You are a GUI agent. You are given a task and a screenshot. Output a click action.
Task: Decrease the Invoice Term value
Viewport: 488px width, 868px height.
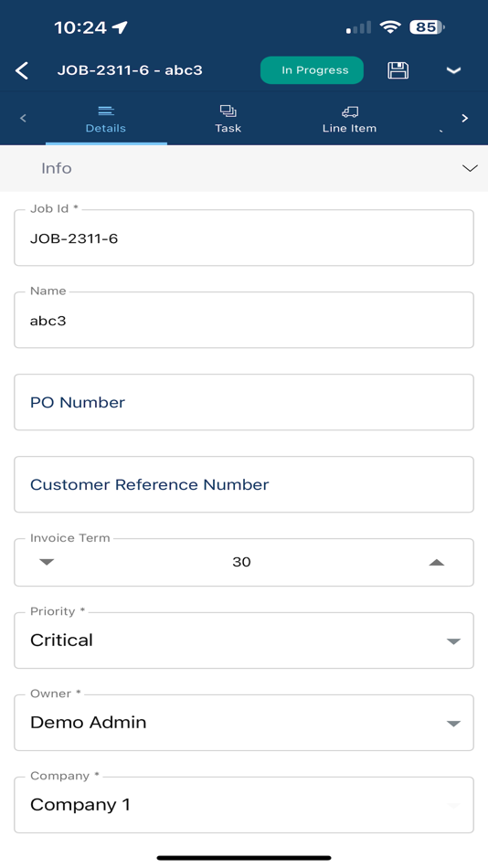click(48, 563)
